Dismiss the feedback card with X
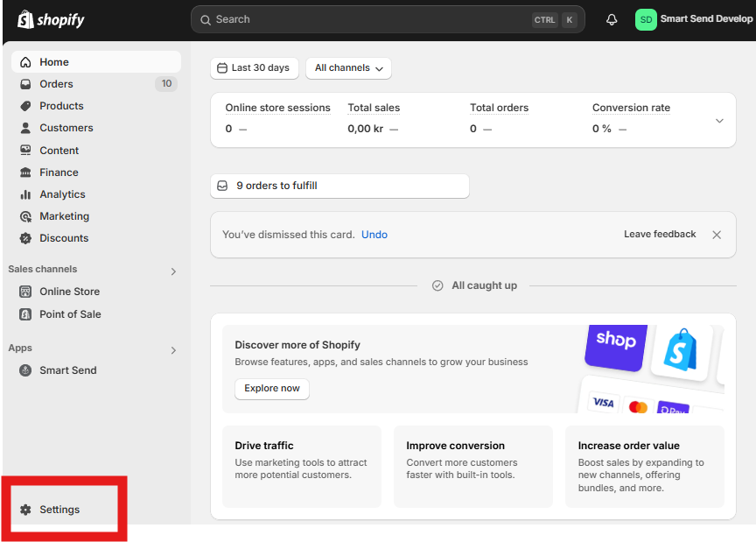 click(x=717, y=235)
